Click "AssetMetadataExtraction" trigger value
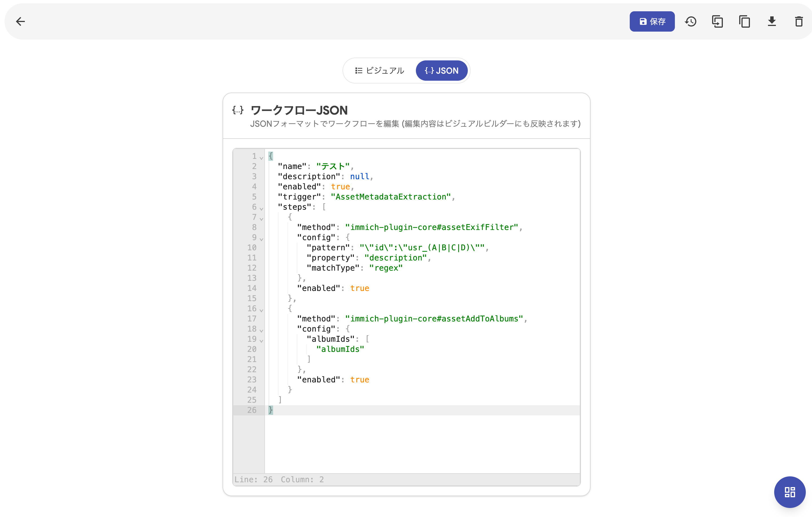This screenshot has height=517, width=812. (x=390, y=197)
